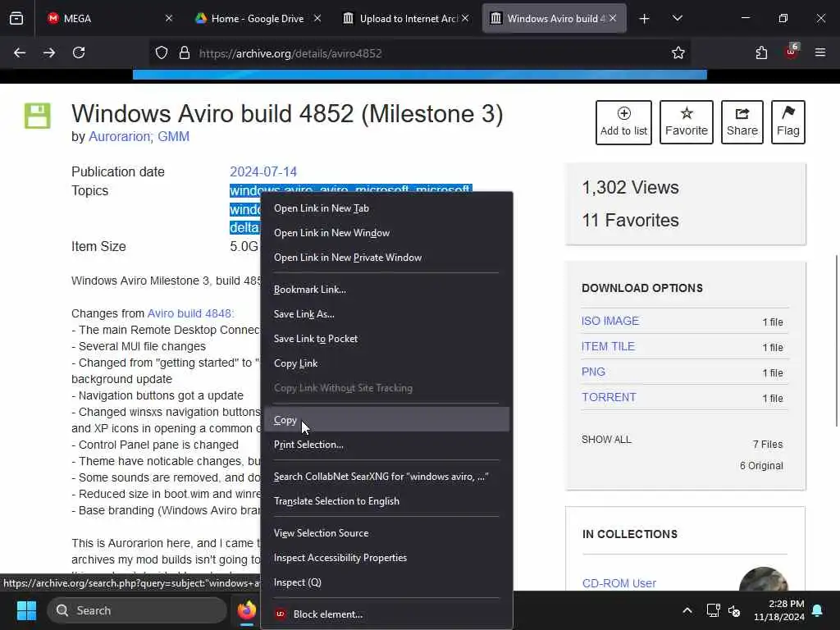
Task: Open the Aviro build 4848 link
Action: point(190,313)
